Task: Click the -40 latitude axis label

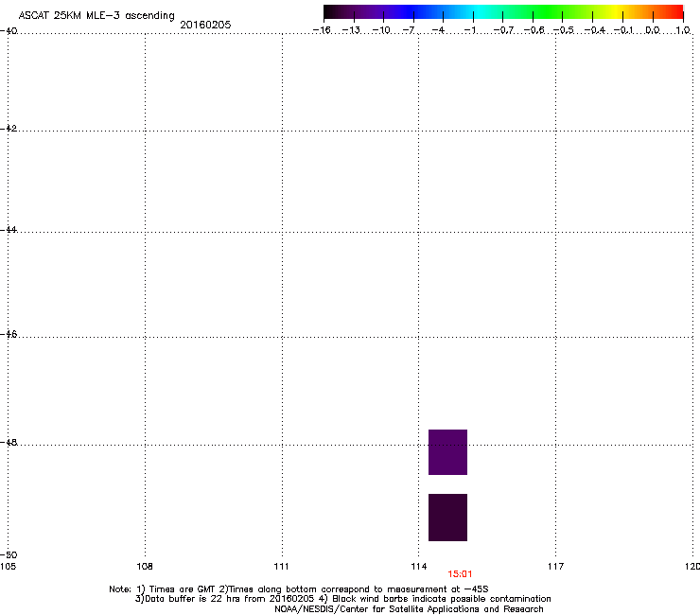Action: click(x=9, y=31)
